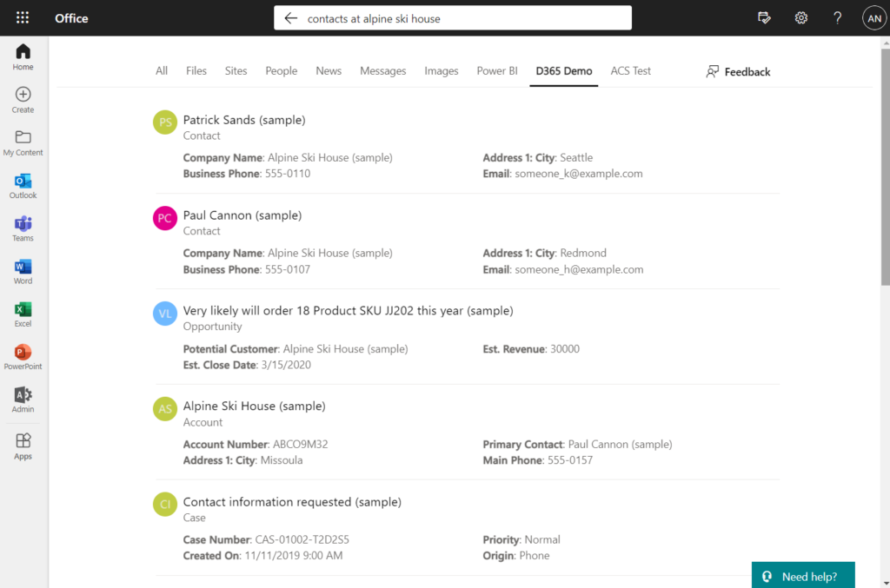Viewport: 890px width, 588px height.
Task: Click the Settings gear icon
Action: [x=800, y=18]
